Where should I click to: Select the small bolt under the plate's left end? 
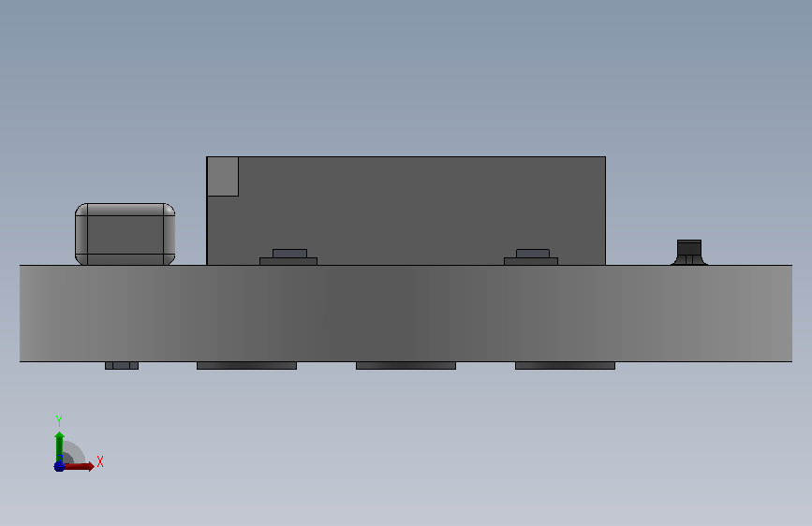point(122,366)
